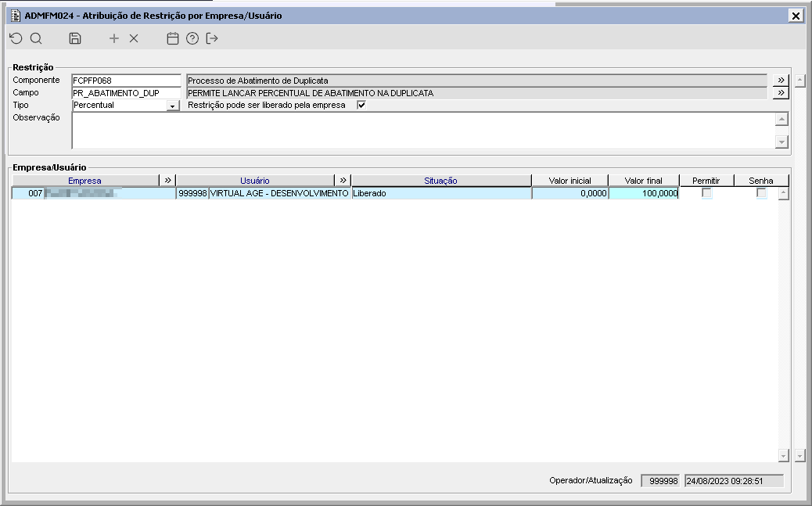The height and width of the screenshot is (506, 812).
Task: Close the ADMFM024 window
Action: pos(796,16)
